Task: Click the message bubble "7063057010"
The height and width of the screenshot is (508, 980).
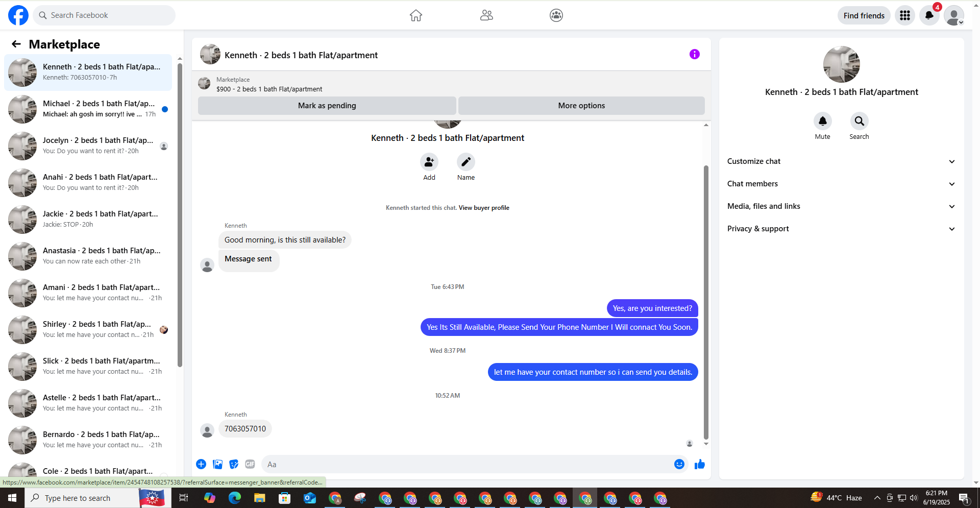Action: coord(245,429)
